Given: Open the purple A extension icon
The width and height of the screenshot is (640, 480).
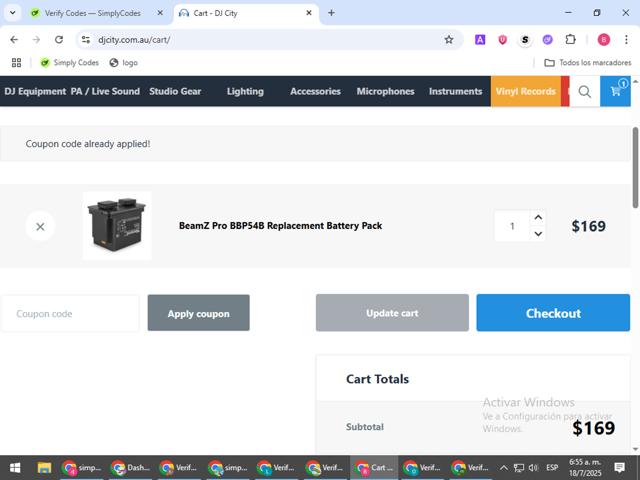Looking at the screenshot, I should pos(480,40).
